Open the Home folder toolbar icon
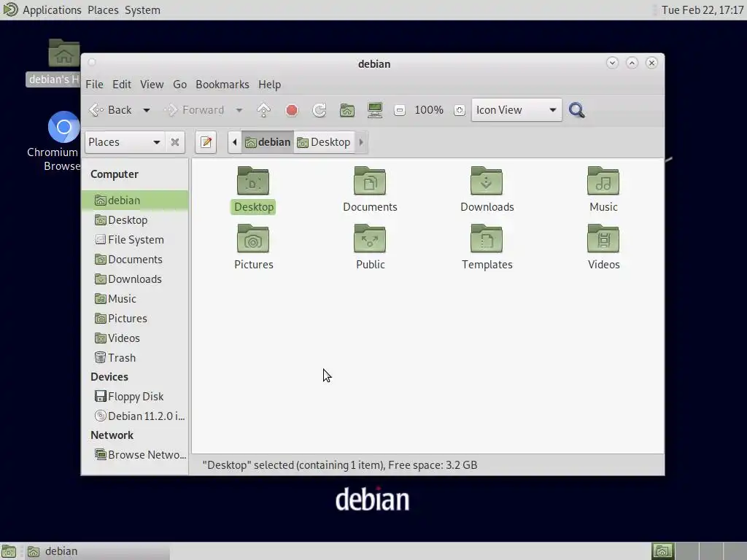This screenshot has height=560, width=747. pos(347,110)
